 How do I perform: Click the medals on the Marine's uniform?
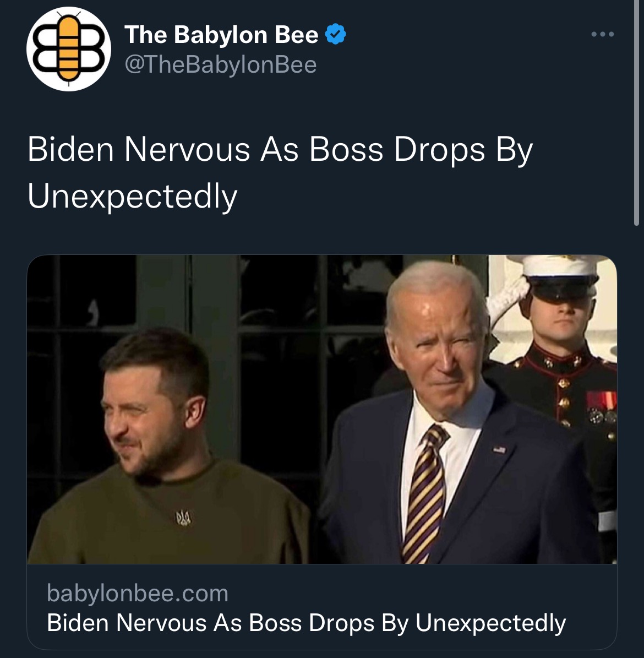click(601, 407)
